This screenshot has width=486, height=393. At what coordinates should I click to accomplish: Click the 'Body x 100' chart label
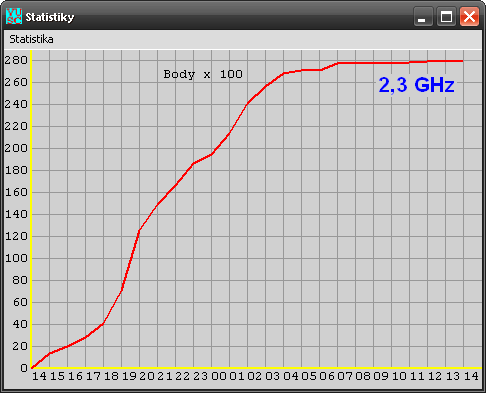tap(203, 74)
